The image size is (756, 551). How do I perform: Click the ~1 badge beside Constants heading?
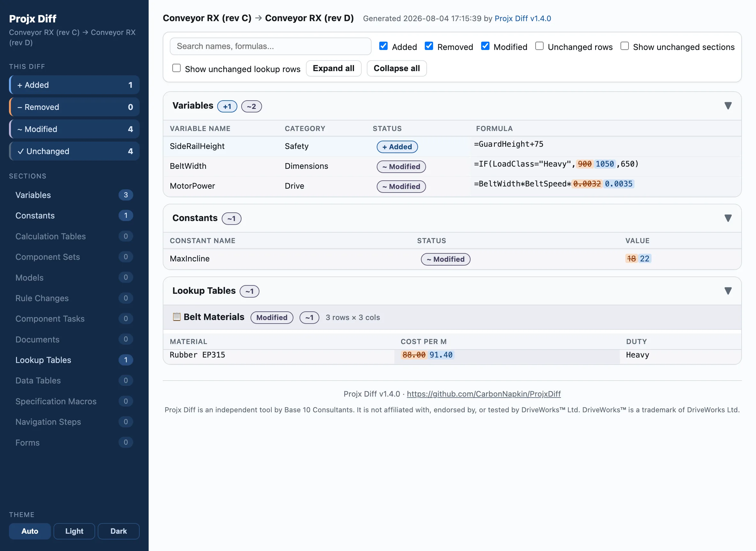(231, 218)
